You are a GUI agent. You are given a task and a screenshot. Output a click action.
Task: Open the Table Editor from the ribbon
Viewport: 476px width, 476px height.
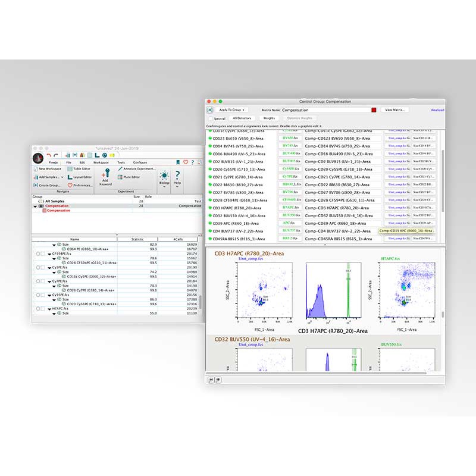coord(79,169)
